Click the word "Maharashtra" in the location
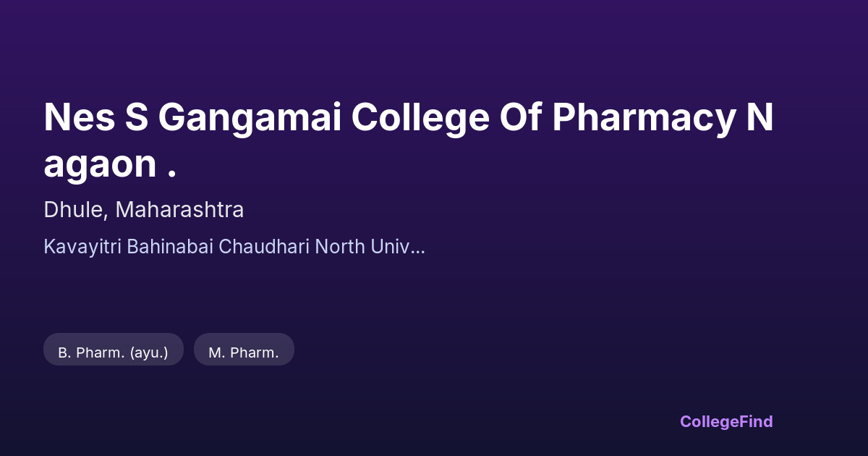The width and height of the screenshot is (868, 456). pyautogui.click(x=179, y=210)
